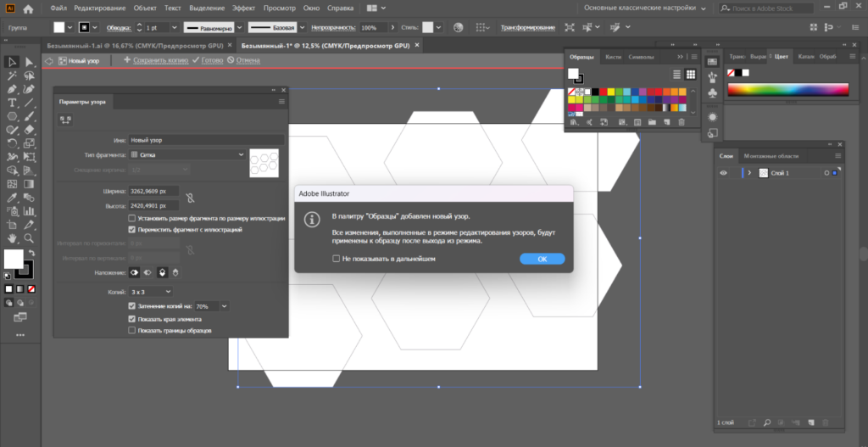Switch swatches to list view
Viewport: 868px width, 447px height.
coord(677,75)
